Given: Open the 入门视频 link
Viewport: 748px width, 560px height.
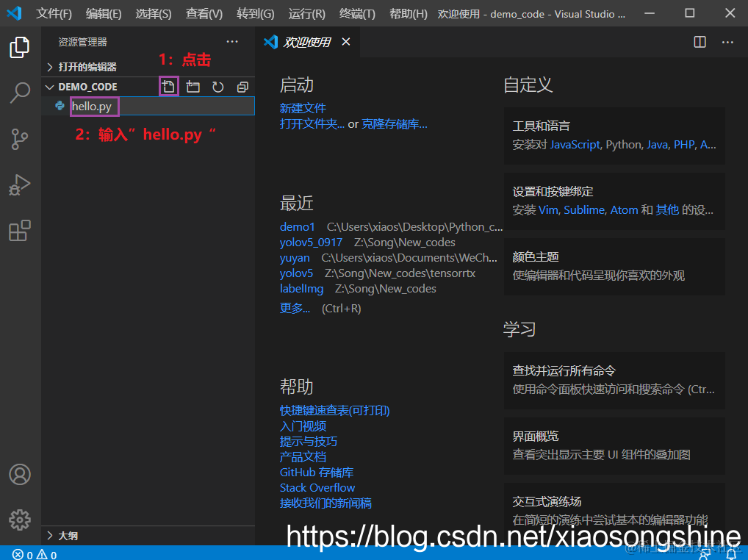Looking at the screenshot, I should click(303, 426).
